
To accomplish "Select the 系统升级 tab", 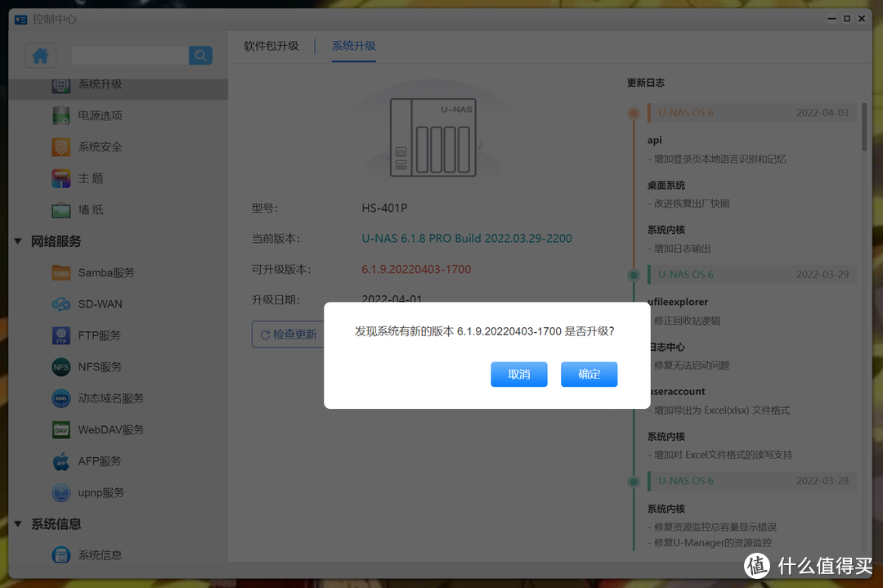I will click(353, 47).
